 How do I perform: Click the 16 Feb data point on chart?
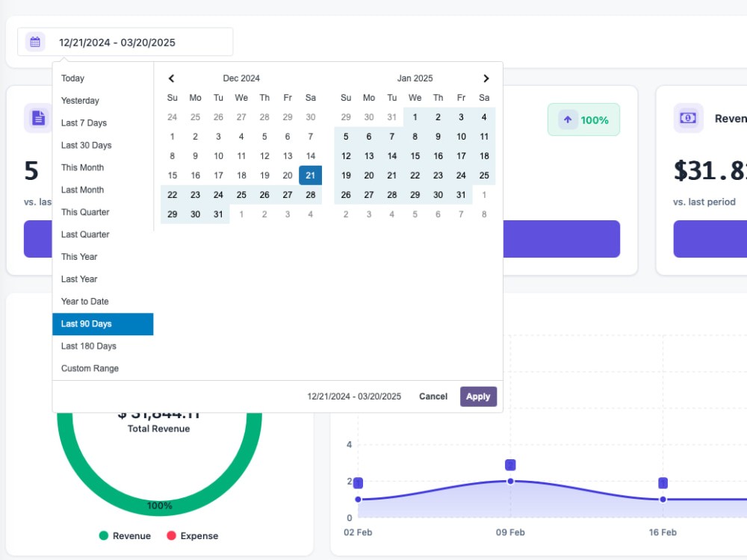pyautogui.click(x=663, y=499)
